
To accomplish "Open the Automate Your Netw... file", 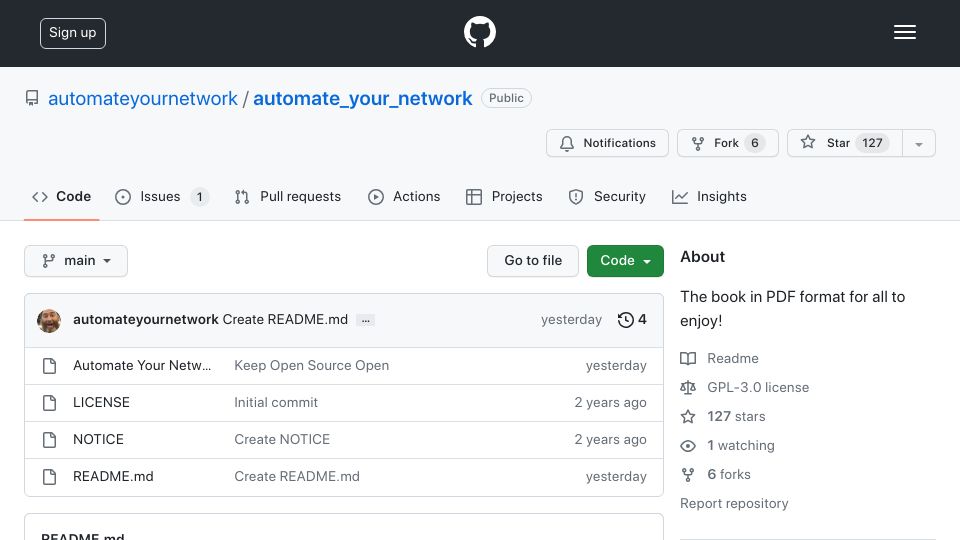I will click(142, 366).
